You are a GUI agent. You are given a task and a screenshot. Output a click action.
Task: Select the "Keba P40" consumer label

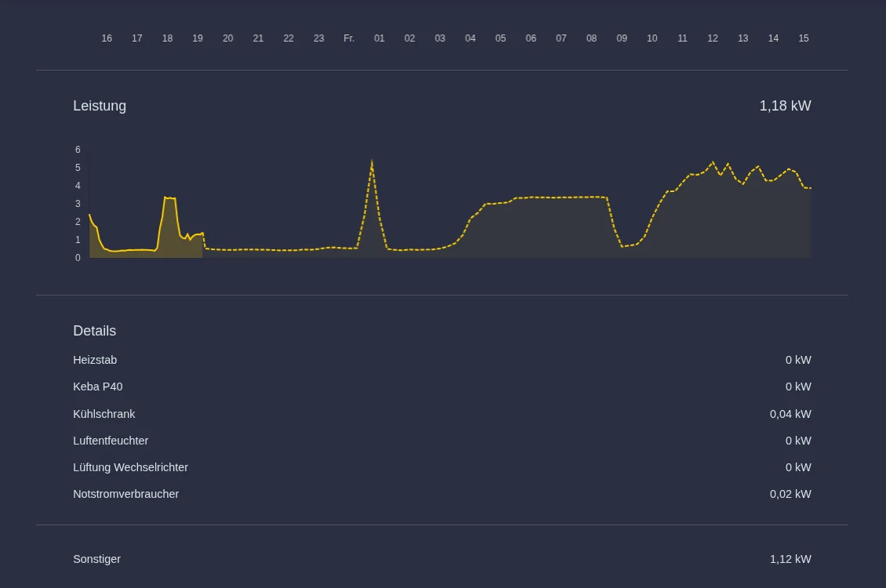pos(98,387)
